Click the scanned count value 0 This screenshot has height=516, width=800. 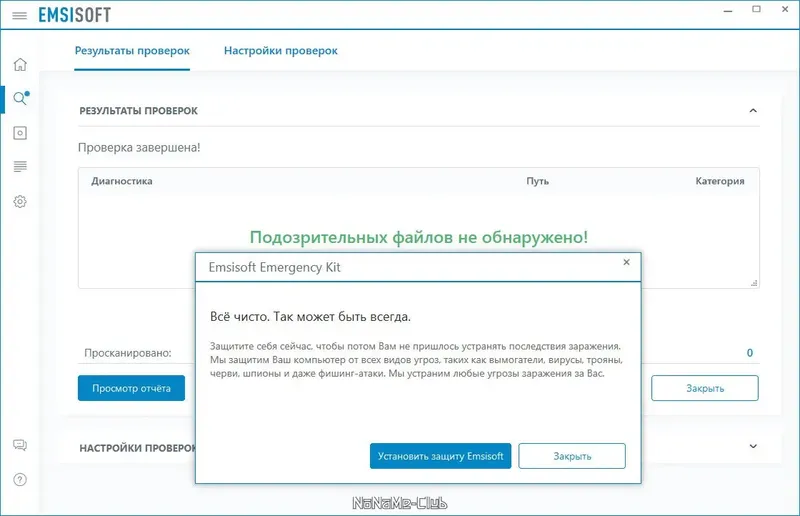click(x=749, y=353)
